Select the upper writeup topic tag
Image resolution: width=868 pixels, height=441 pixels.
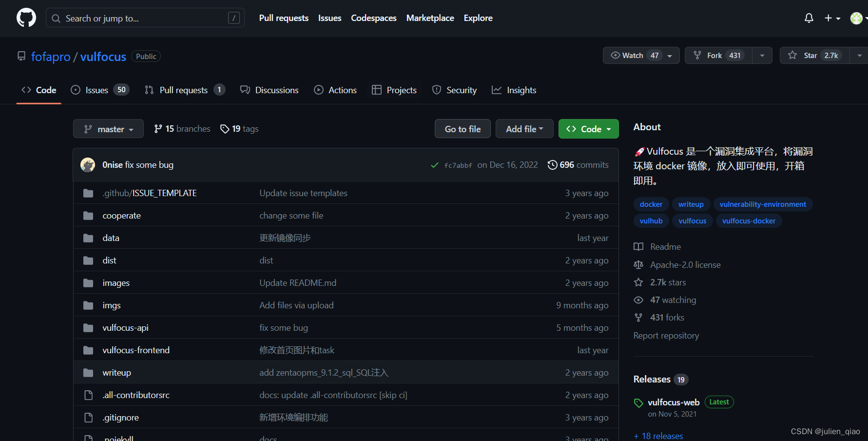click(x=691, y=204)
